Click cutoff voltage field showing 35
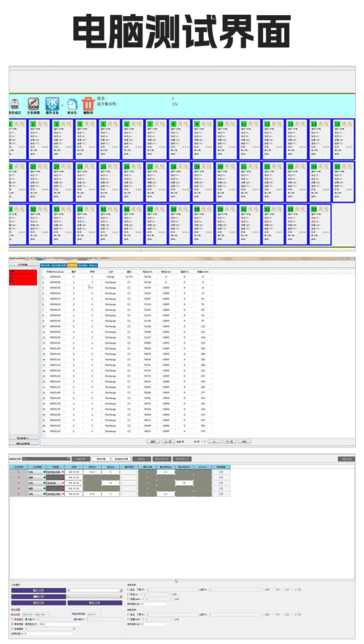Viewport: 364px width, 644px height. pos(184,483)
